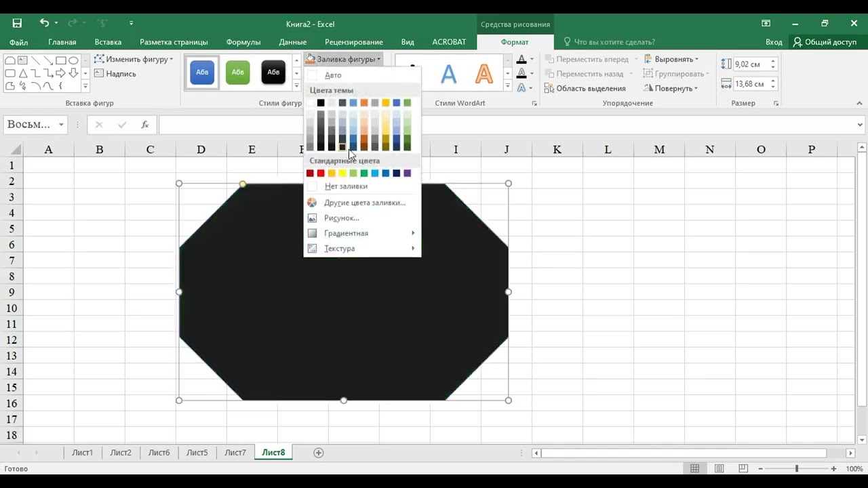Apply the blue Абв shape style

(202, 73)
